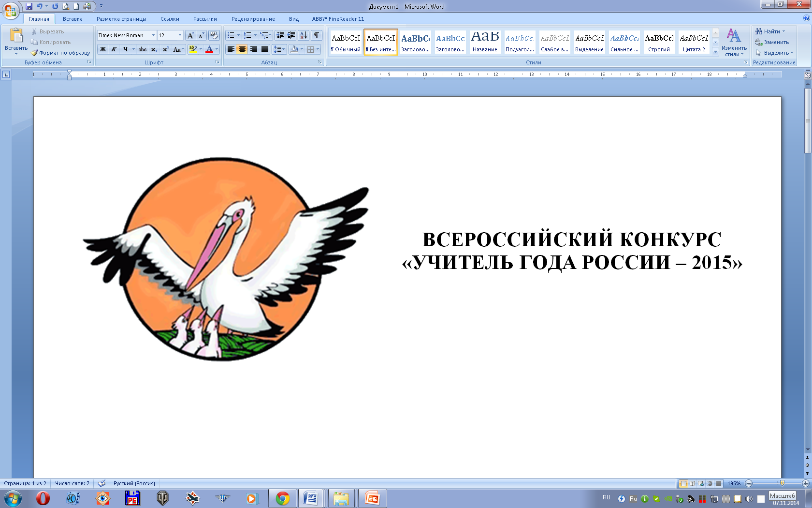Open the Ссылки ribbon tab
This screenshot has height=508, width=812.
tap(170, 19)
